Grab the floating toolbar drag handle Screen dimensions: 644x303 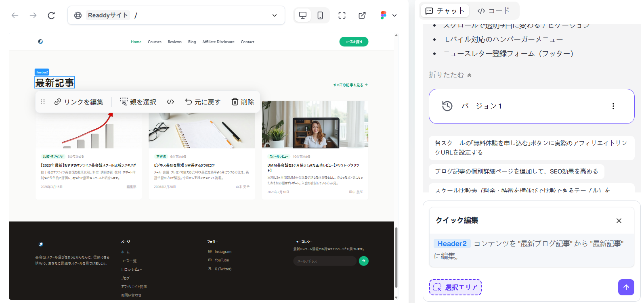click(x=43, y=102)
